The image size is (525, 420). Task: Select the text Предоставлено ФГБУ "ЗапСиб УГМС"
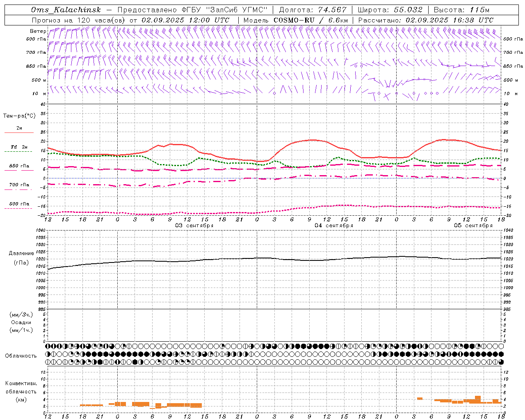(193, 10)
